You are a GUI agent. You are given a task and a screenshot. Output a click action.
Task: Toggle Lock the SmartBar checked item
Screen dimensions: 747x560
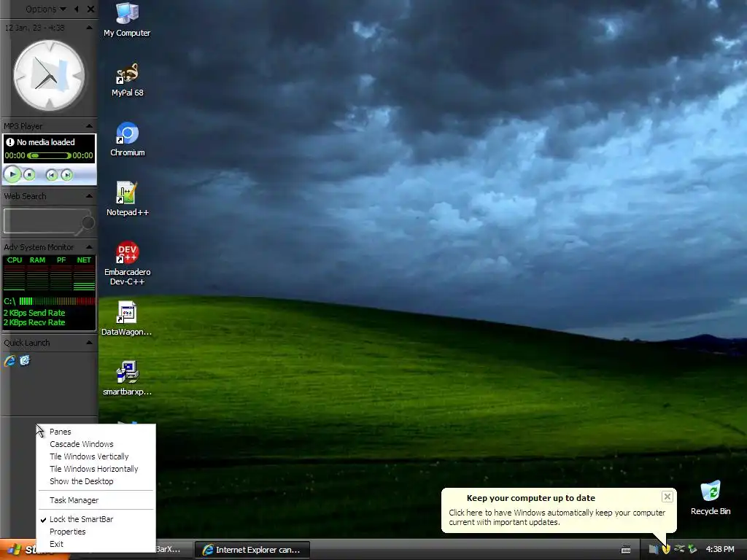96,519
